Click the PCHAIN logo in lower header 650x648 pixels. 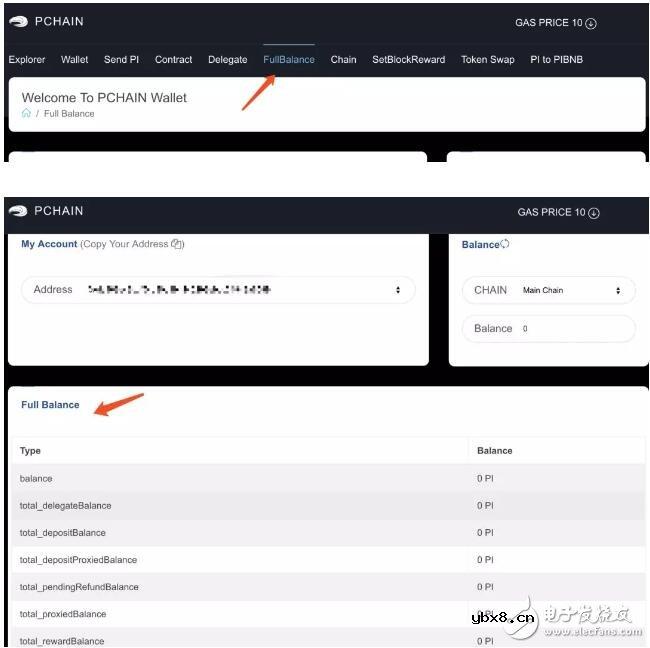pyautogui.click(x=18, y=211)
